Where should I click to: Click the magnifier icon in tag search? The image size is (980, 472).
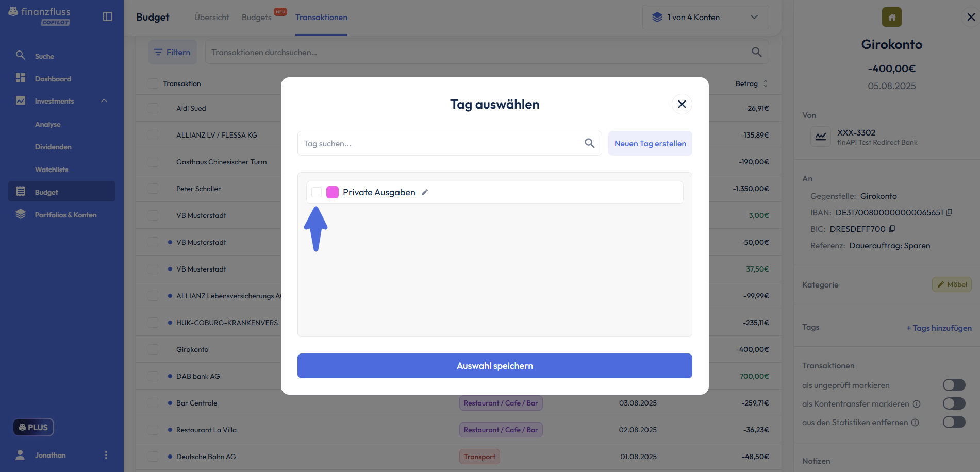point(590,143)
